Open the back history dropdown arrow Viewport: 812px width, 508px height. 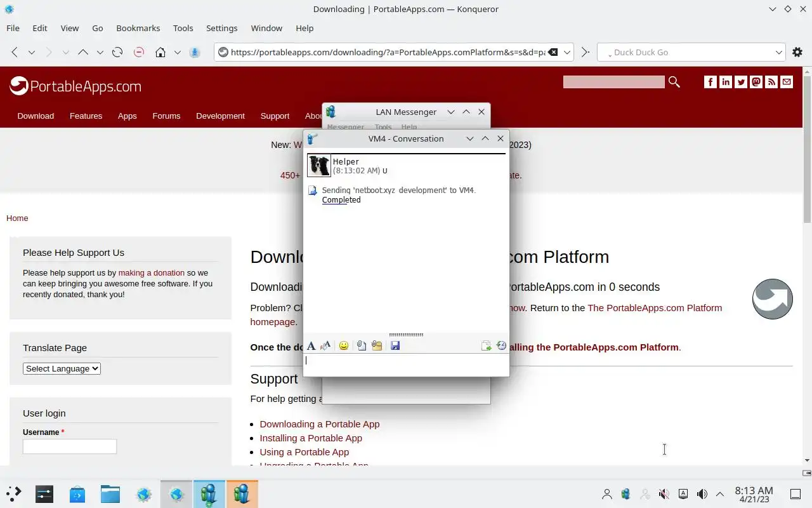coord(32,52)
